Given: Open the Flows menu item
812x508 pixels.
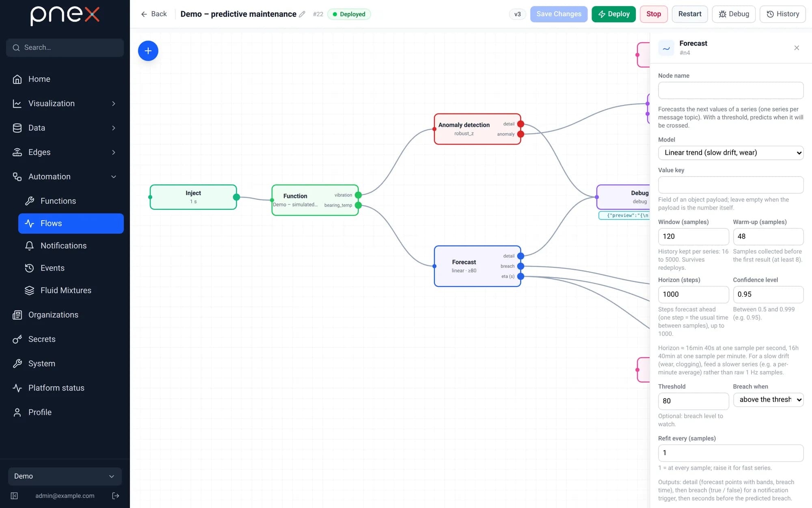Looking at the screenshot, I should pos(71,224).
